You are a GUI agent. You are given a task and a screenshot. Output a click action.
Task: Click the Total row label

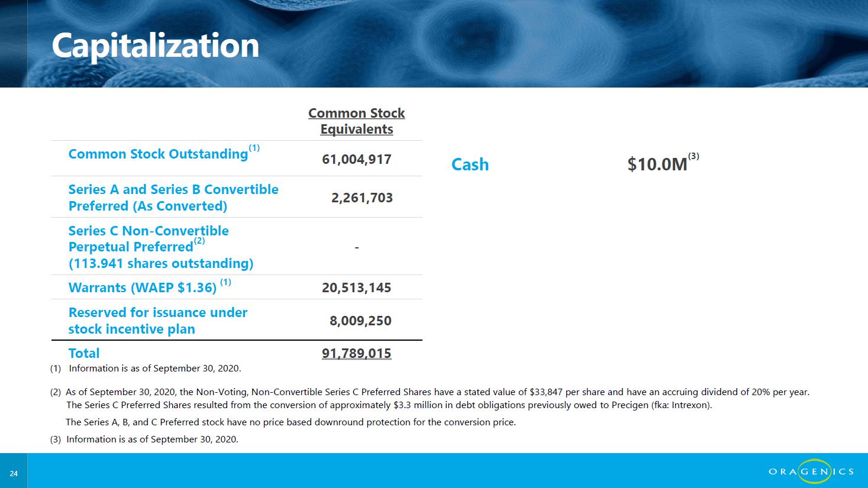[84, 353]
